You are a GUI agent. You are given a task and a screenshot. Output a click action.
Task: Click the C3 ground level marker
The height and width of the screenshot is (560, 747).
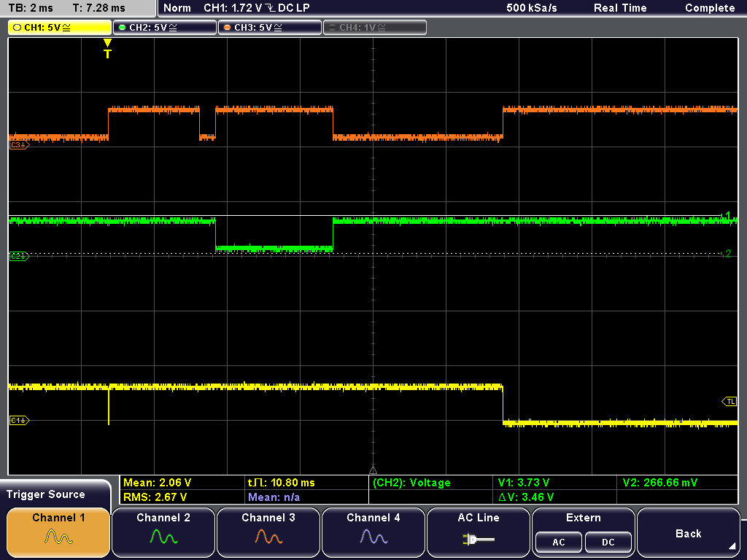pyautogui.click(x=19, y=145)
